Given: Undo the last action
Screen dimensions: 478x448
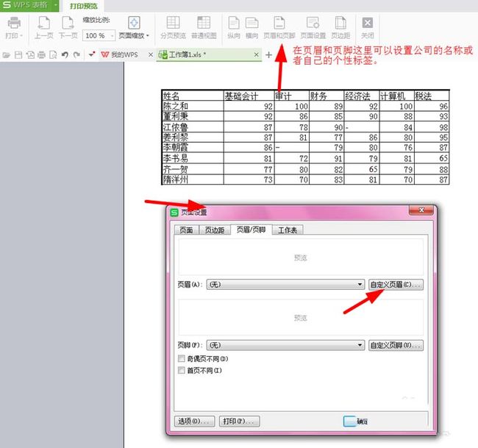Looking at the screenshot, I should (x=65, y=55).
